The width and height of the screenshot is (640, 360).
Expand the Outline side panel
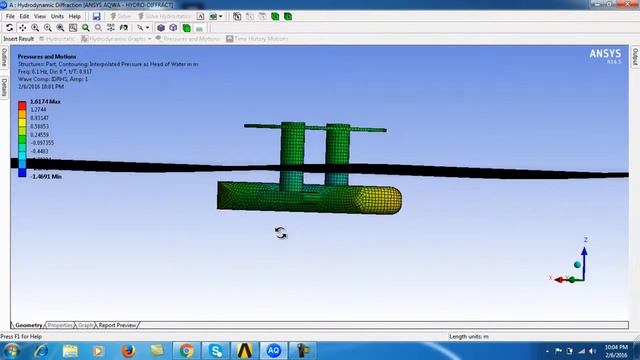[4, 57]
